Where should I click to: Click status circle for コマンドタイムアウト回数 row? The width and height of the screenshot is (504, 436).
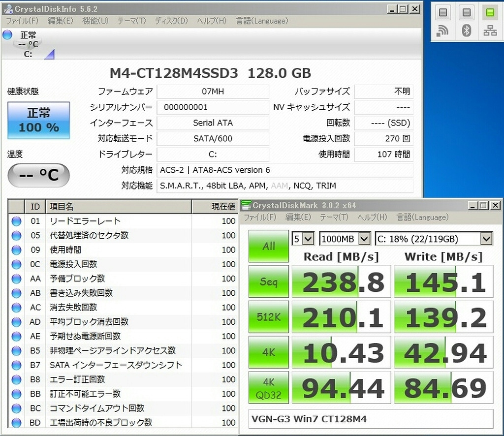16,408
